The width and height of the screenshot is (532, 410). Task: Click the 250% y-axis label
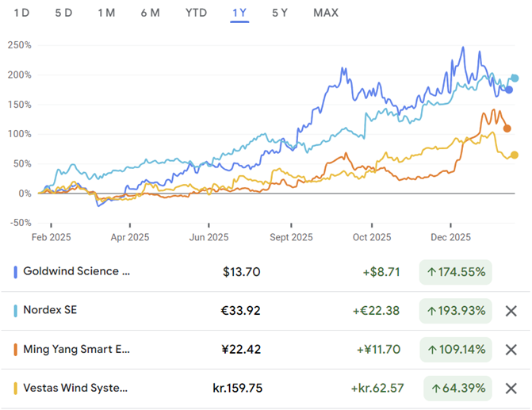tap(20, 45)
